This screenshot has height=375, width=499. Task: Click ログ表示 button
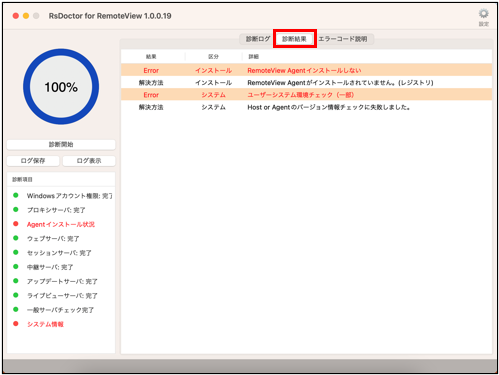click(x=89, y=161)
